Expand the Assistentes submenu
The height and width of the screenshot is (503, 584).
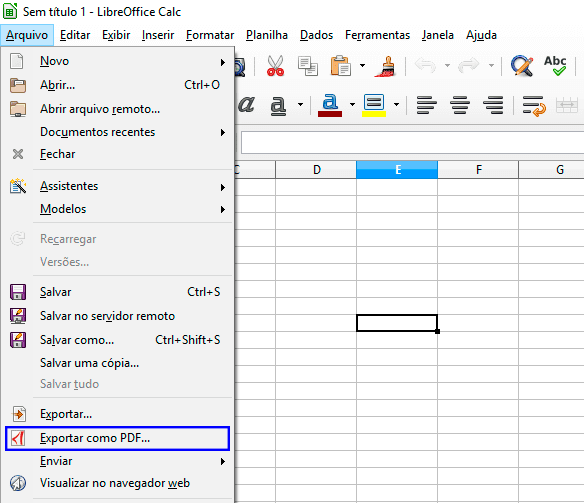pos(118,186)
